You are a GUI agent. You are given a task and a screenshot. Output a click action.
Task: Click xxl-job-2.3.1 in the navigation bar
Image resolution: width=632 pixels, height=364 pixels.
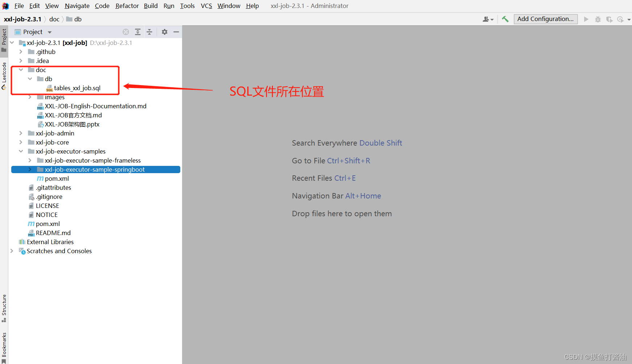pyautogui.click(x=22, y=19)
